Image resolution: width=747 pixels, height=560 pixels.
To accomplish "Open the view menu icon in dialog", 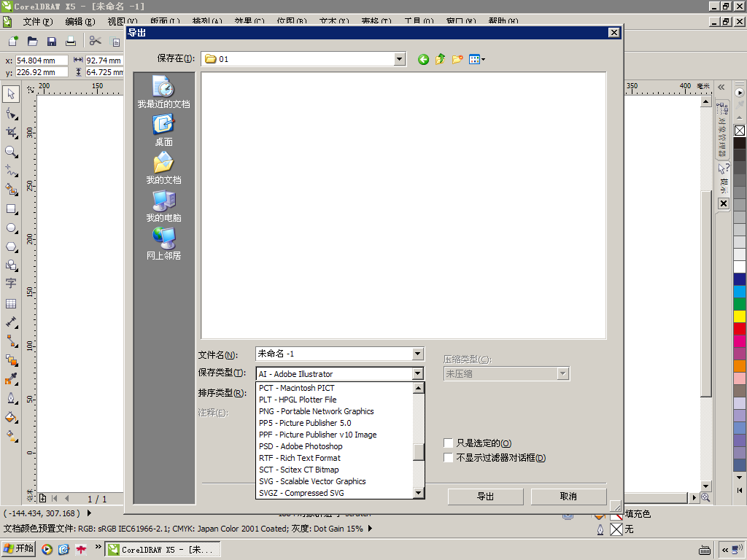I will (477, 60).
